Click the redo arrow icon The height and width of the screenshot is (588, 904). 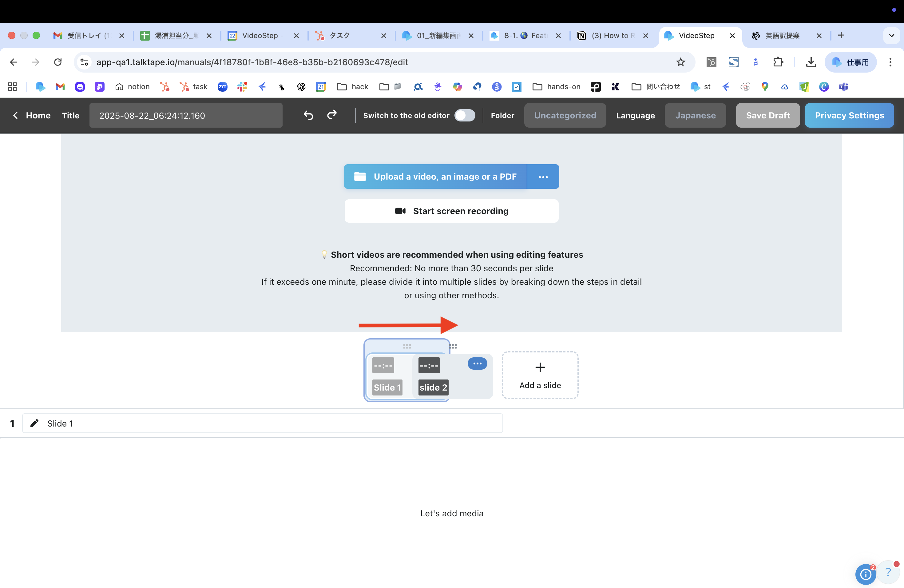pyautogui.click(x=332, y=115)
